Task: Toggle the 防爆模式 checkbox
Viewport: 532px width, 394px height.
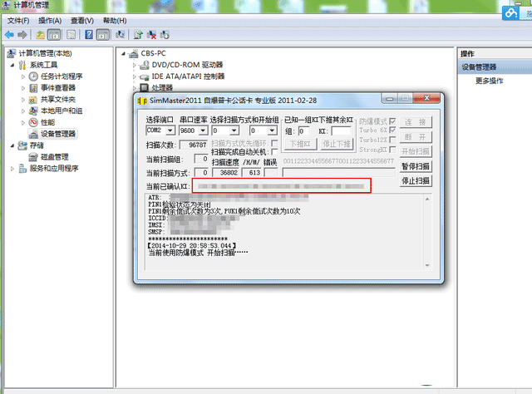Action: tap(392, 121)
